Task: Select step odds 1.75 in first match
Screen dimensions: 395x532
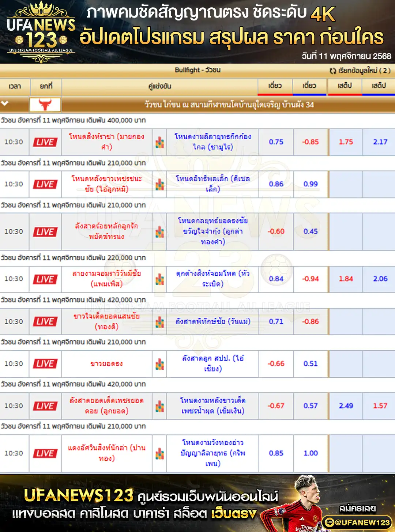Action: 345,142
